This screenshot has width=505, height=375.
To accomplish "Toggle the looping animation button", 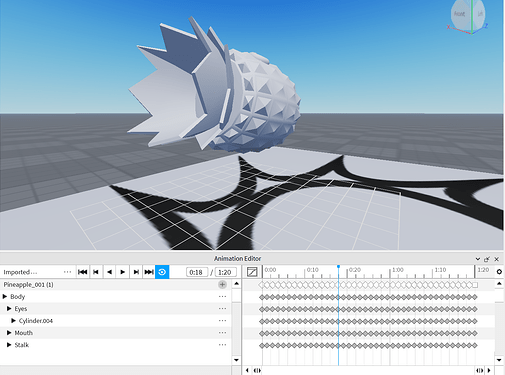I will 162,272.
